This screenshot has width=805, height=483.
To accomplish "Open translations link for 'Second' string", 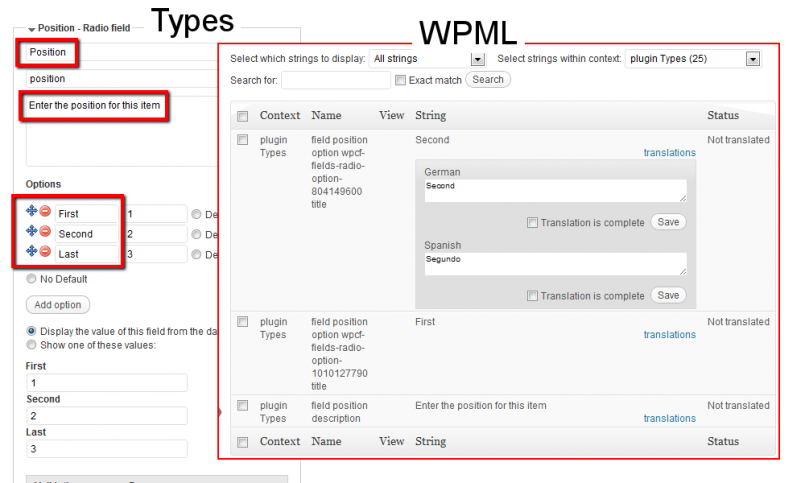I will click(669, 152).
